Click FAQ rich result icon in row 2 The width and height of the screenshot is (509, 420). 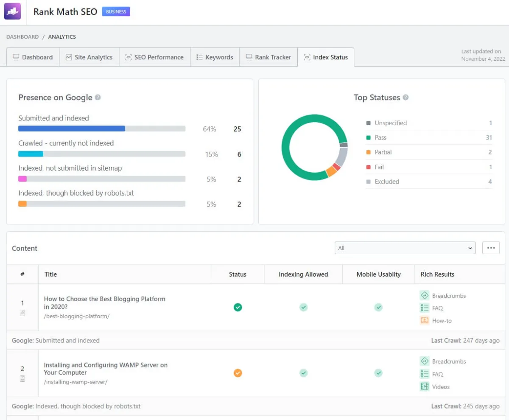tap(424, 374)
